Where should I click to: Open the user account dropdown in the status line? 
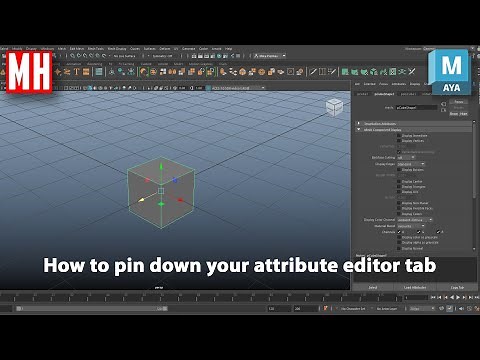pyautogui.click(x=269, y=56)
